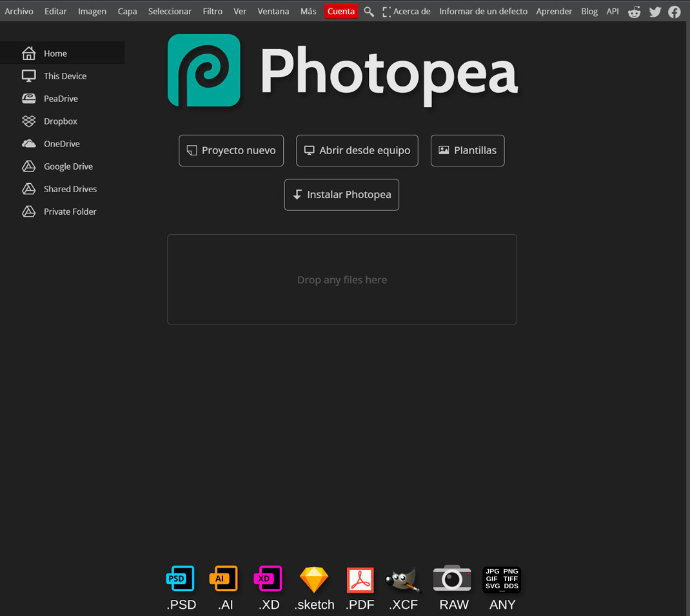Open the Seleccionar menu
690x616 pixels.
(170, 12)
